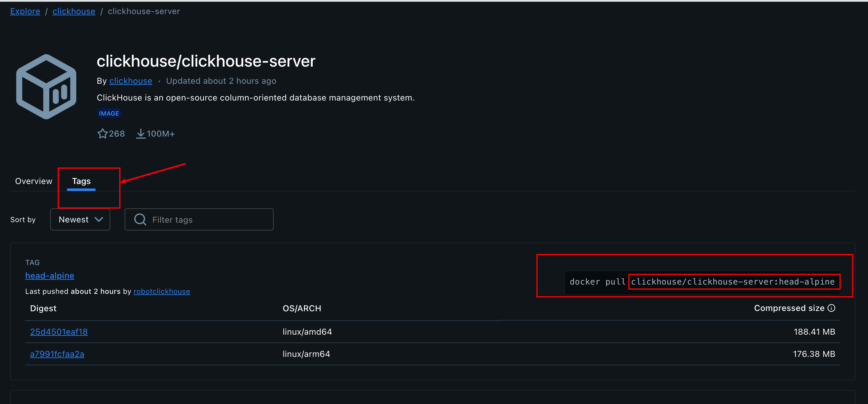Click the star icon next to 268
Viewport: 868px width, 404px height.
102,134
